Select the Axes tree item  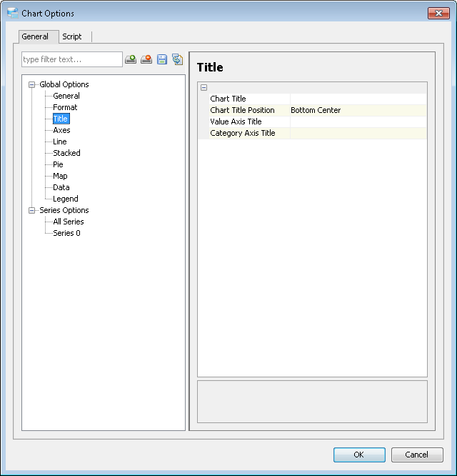click(x=61, y=130)
